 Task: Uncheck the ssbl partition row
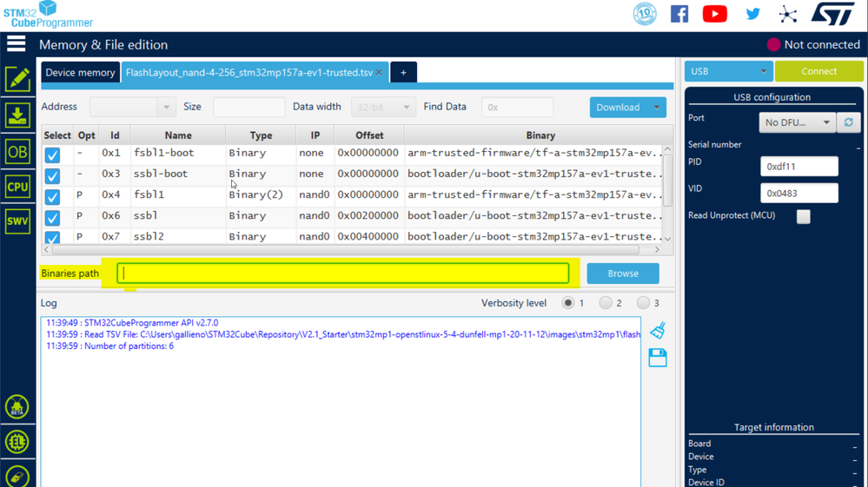[53, 218]
